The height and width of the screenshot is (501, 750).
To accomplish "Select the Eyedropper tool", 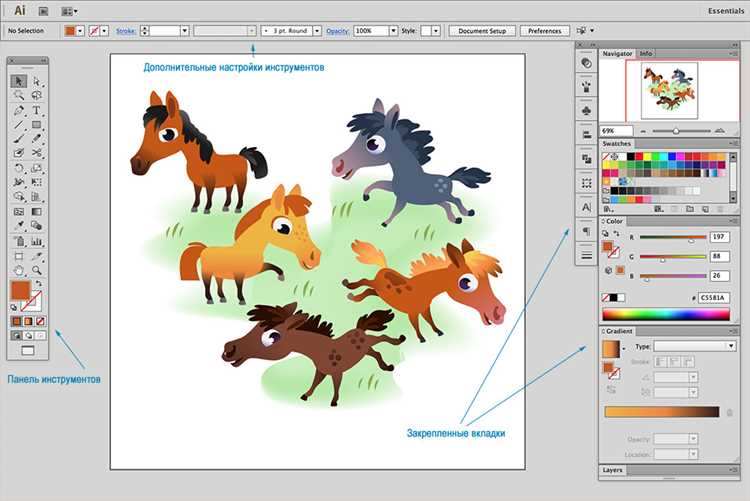I will click(19, 225).
